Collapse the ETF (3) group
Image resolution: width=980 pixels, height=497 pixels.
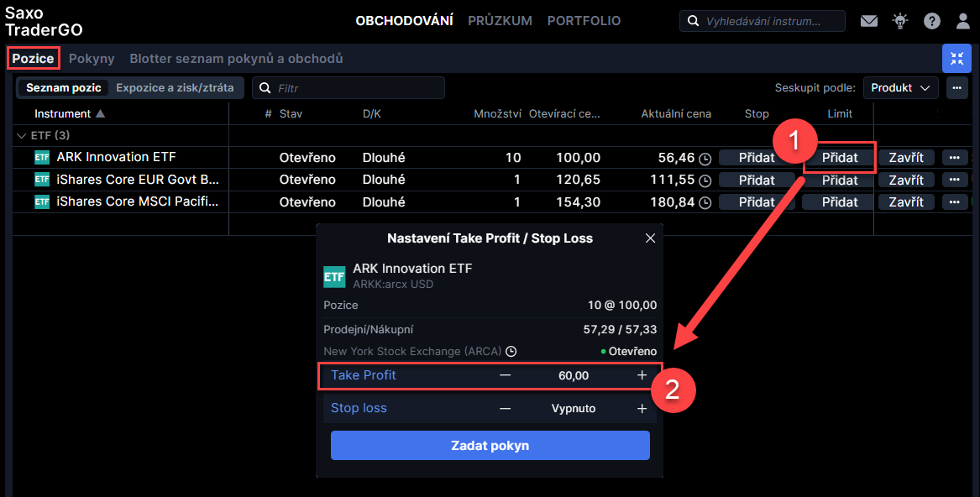click(x=21, y=136)
